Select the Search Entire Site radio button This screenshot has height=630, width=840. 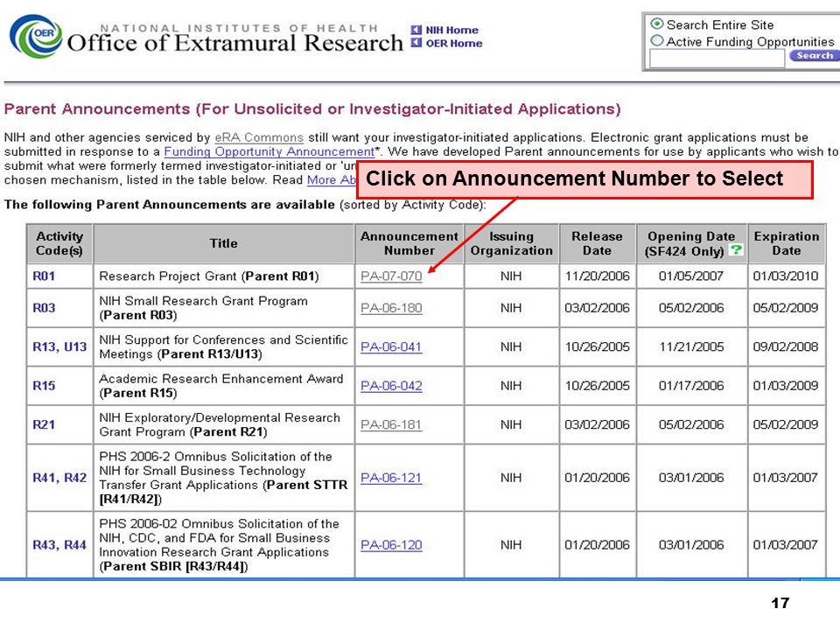coord(657,24)
